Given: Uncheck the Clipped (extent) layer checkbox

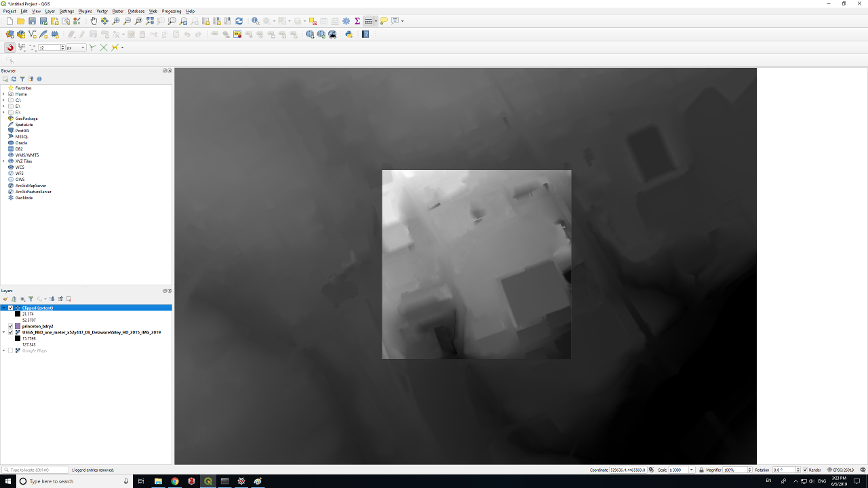Looking at the screenshot, I should [10, 308].
